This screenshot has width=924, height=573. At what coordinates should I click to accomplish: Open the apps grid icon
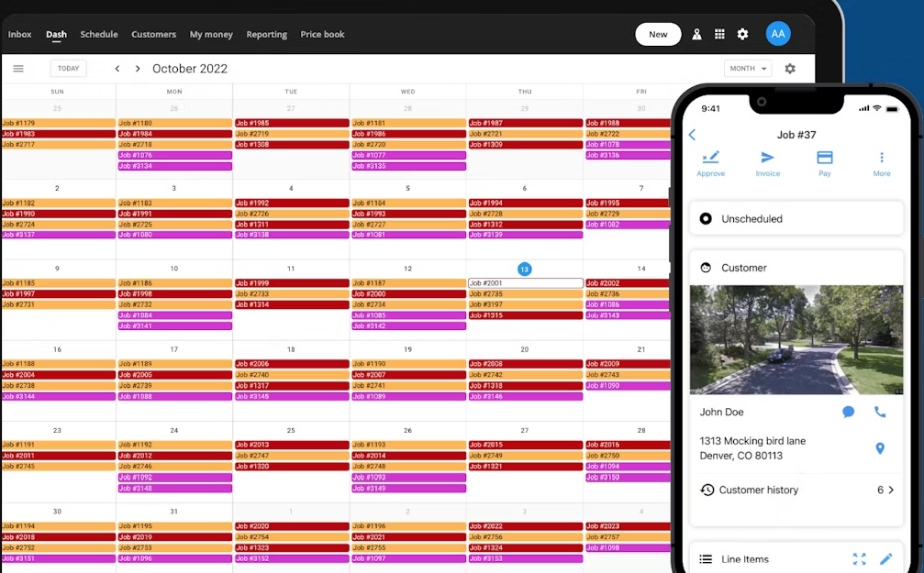point(719,33)
